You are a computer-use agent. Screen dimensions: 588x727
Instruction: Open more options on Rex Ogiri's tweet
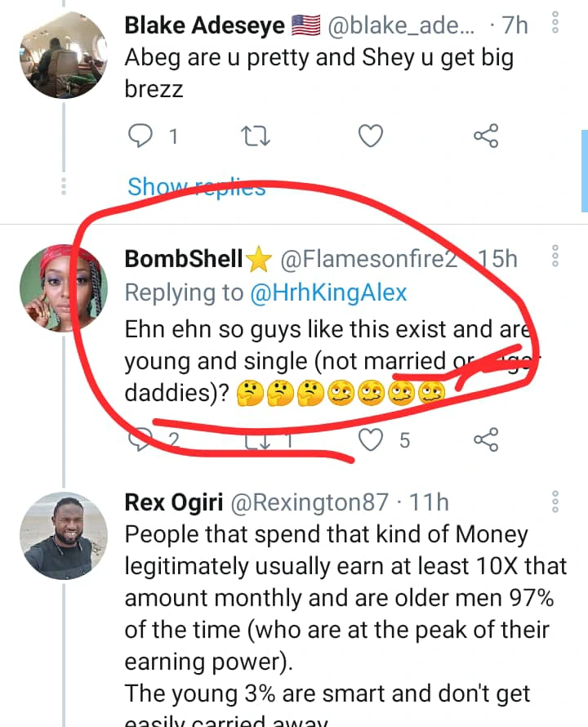(x=555, y=502)
